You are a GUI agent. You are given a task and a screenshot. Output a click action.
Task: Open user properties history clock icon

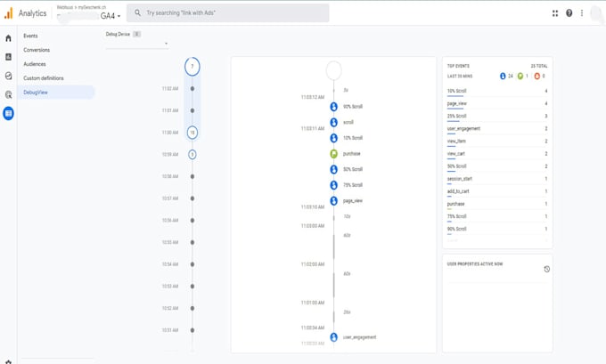[546, 269]
